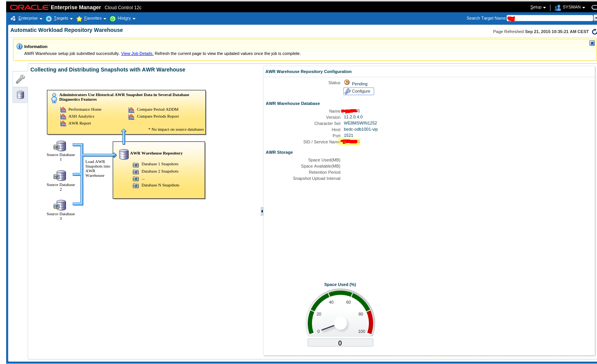Click the port value 1521
Screen dimensions: 597x364
click(349, 135)
